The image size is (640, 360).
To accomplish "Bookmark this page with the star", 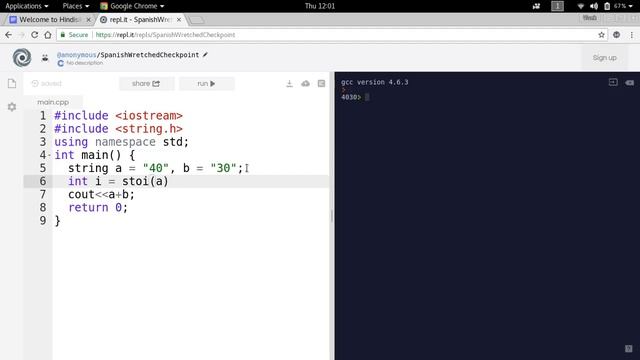I will coord(601,35).
